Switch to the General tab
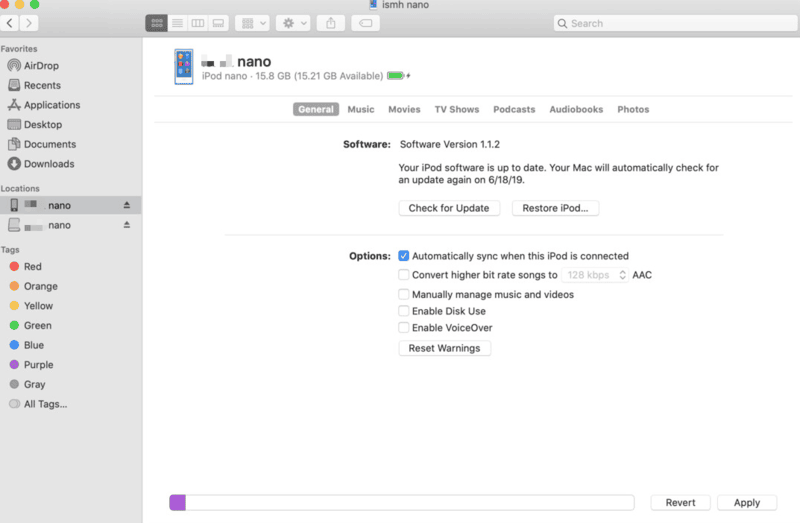800x523 pixels. (316, 109)
